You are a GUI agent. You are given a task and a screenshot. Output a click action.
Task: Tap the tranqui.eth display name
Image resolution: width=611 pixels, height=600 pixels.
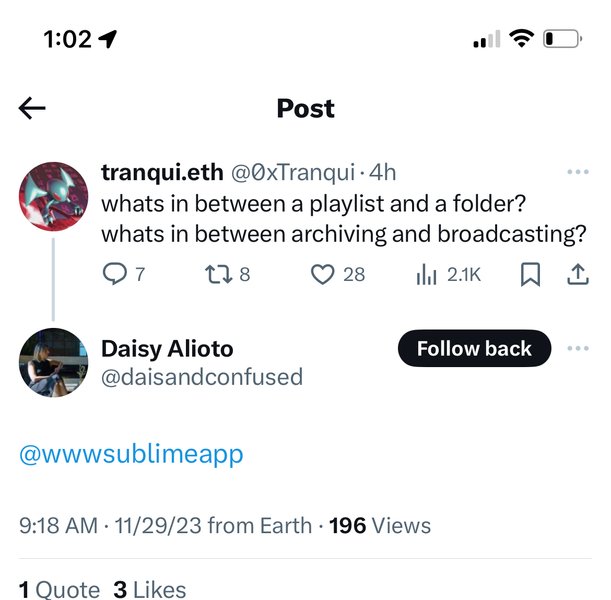tap(163, 172)
